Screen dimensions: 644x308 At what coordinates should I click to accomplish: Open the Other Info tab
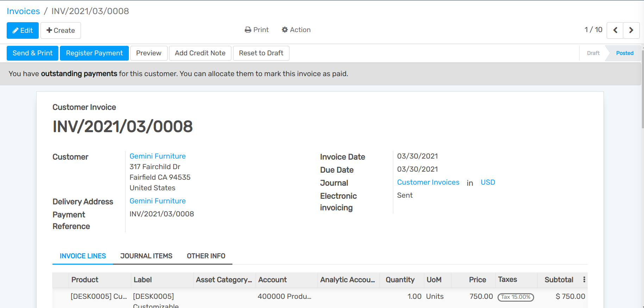click(x=206, y=256)
